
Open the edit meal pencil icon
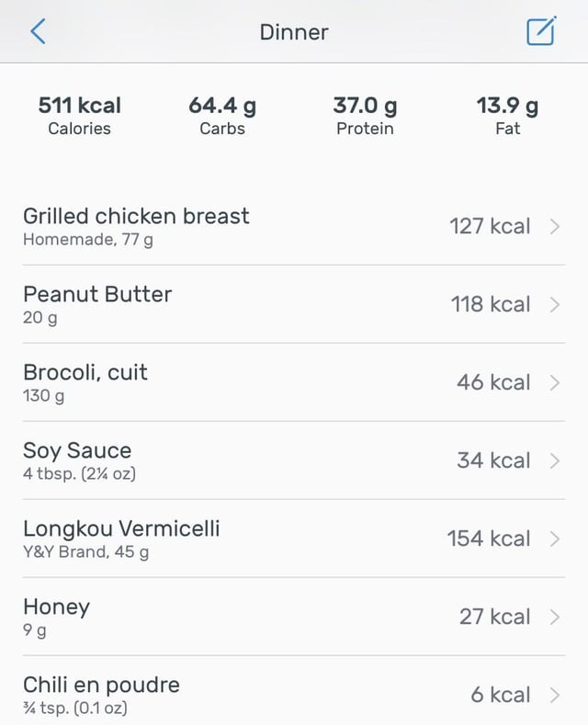click(x=541, y=31)
